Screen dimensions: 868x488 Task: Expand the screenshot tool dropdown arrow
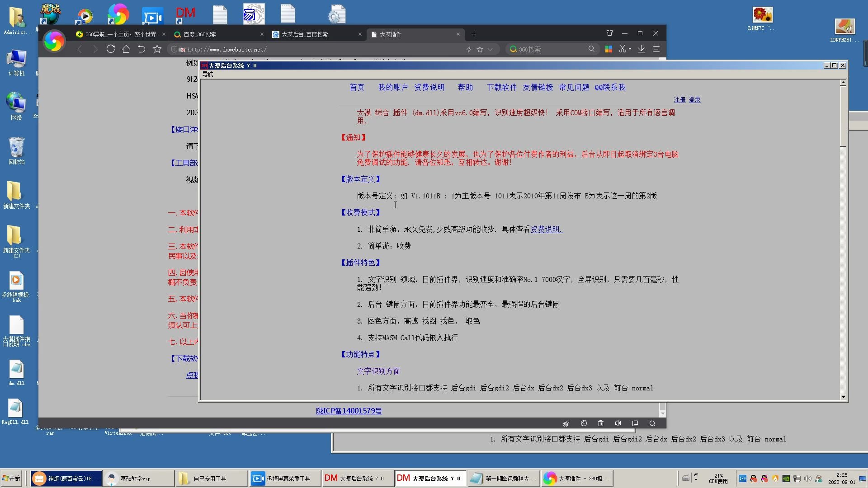(x=630, y=50)
